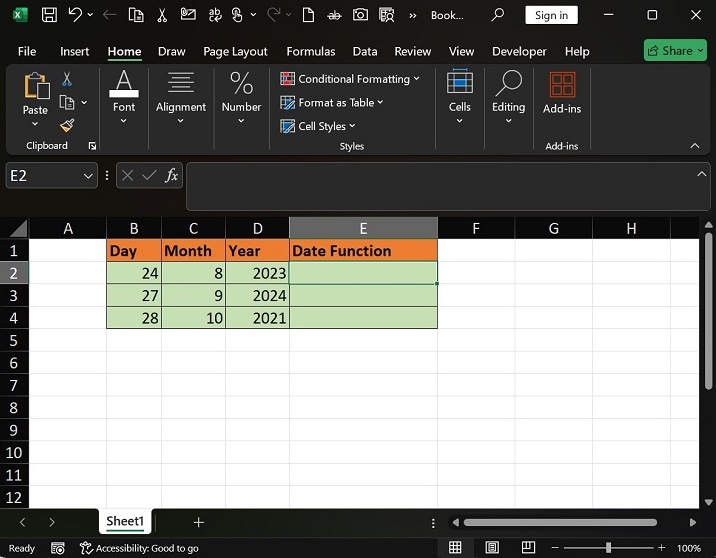716x558 pixels.
Task: Open the Clipboard dialog launcher
Action: pyautogui.click(x=92, y=146)
